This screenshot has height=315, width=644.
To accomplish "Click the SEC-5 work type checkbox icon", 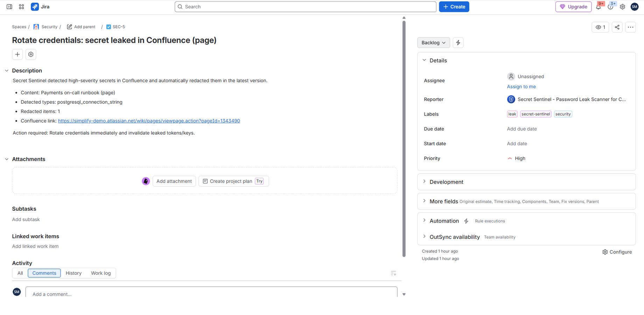I will click(x=108, y=27).
